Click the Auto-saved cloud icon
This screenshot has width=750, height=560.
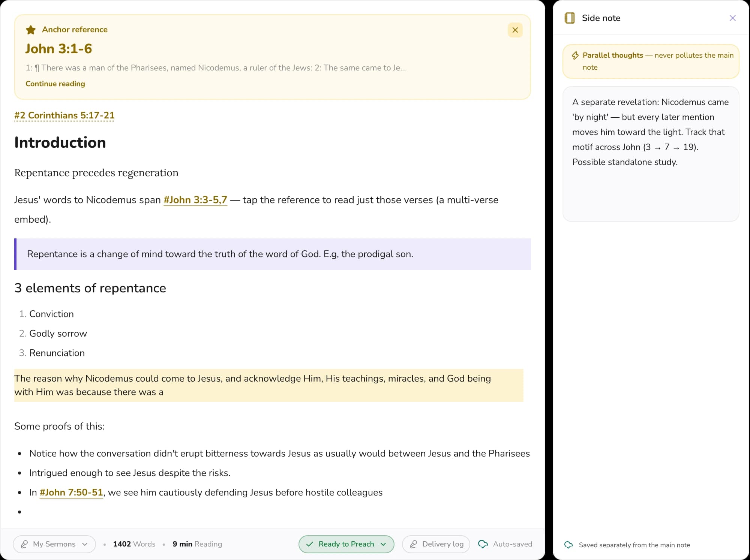click(483, 544)
